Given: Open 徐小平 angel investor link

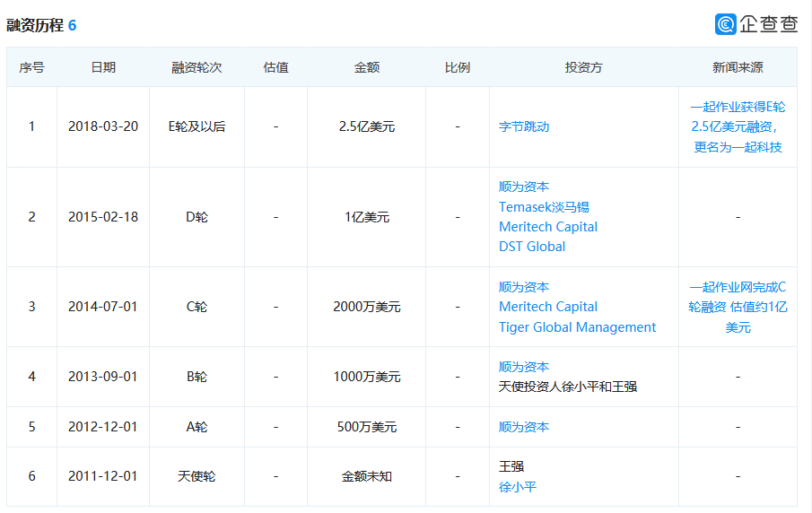Looking at the screenshot, I should [518, 487].
